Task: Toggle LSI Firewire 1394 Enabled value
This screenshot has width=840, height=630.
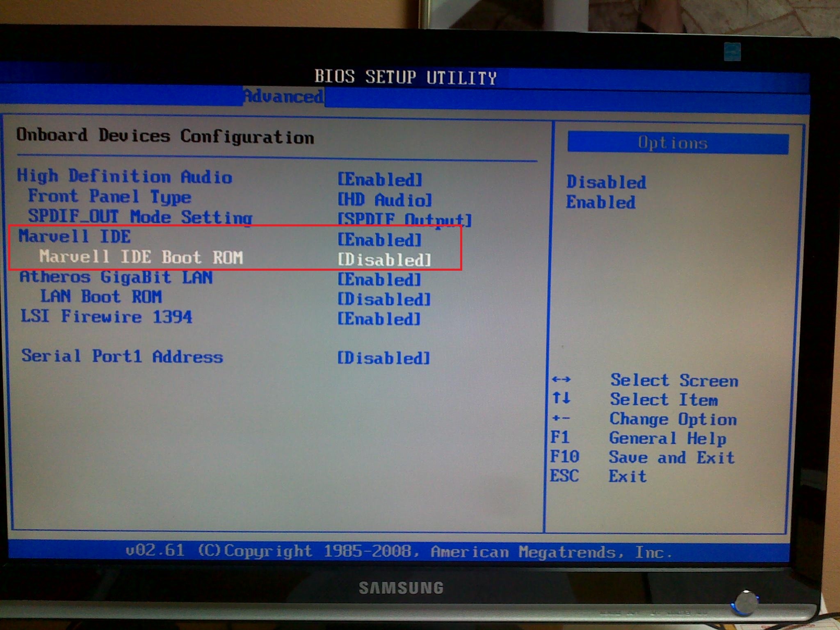Action: (x=379, y=319)
